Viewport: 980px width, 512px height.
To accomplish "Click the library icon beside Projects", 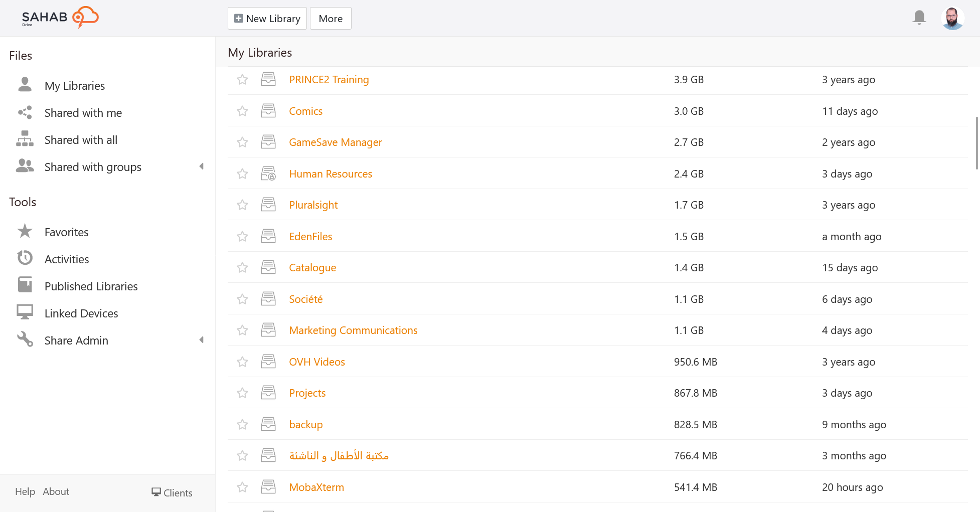I will click(268, 393).
